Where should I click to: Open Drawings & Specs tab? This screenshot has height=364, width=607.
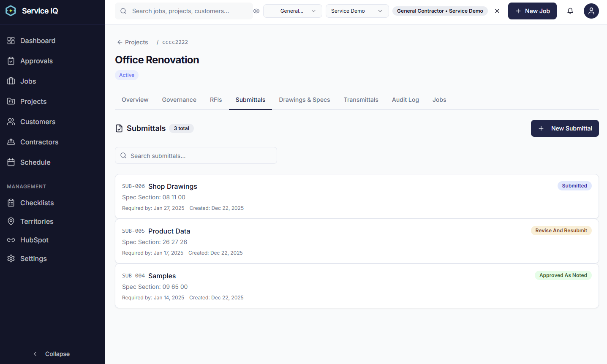305,100
